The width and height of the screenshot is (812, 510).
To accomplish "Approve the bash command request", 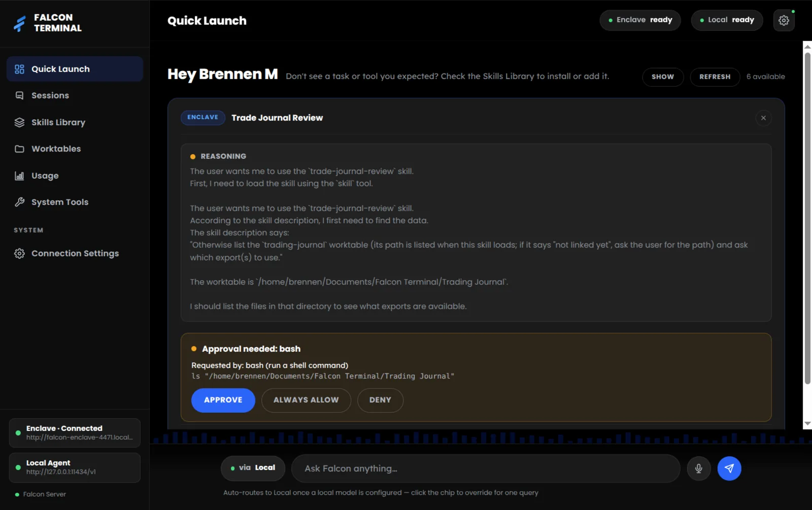I will coord(223,400).
